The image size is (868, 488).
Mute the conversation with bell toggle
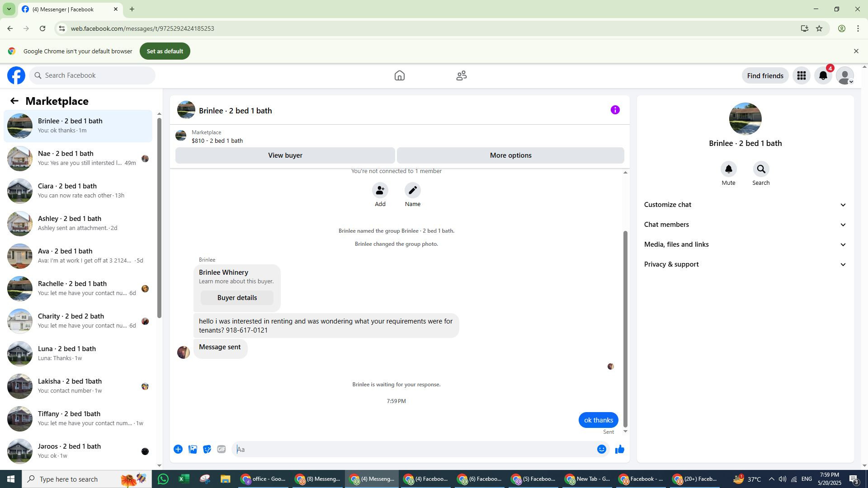click(x=728, y=169)
